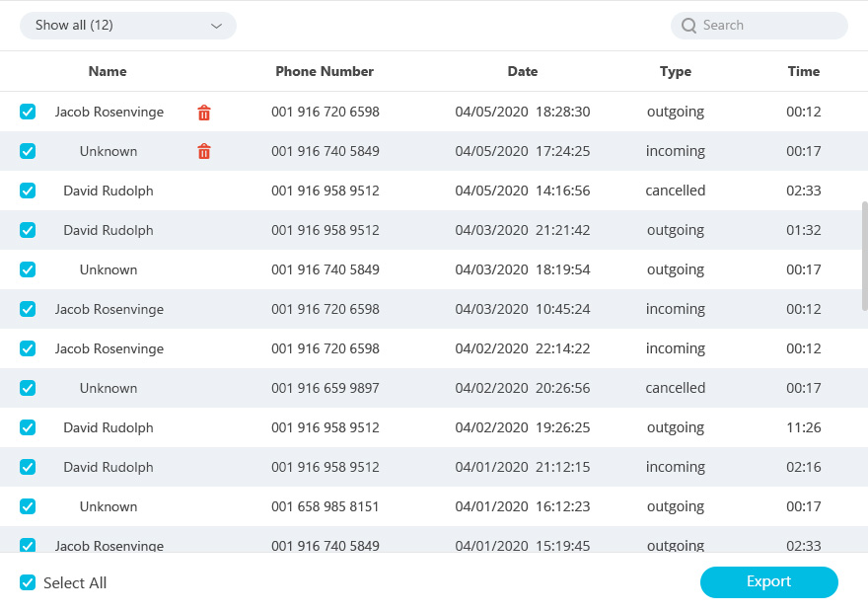This screenshot has height=612, width=868.
Task: Click the date 04/03/2020 10:45:24
Action: point(523,309)
